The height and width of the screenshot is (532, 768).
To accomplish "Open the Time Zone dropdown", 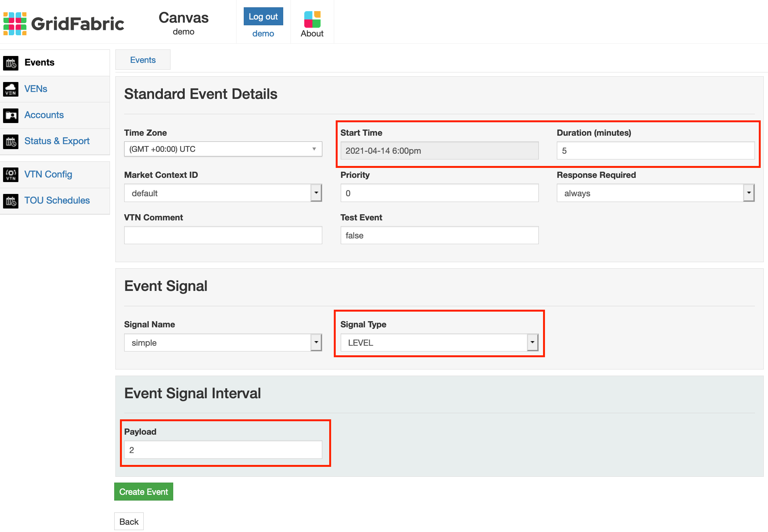I will click(x=223, y=149).
